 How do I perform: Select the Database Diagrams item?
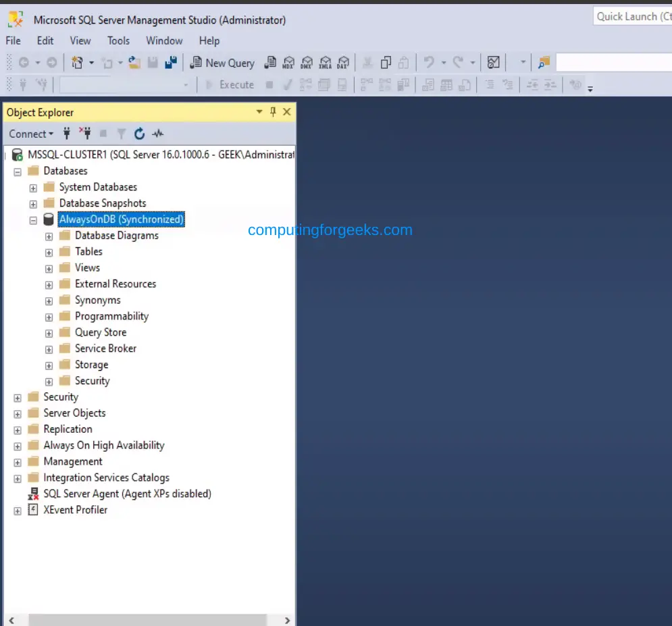tap(117, 236)
